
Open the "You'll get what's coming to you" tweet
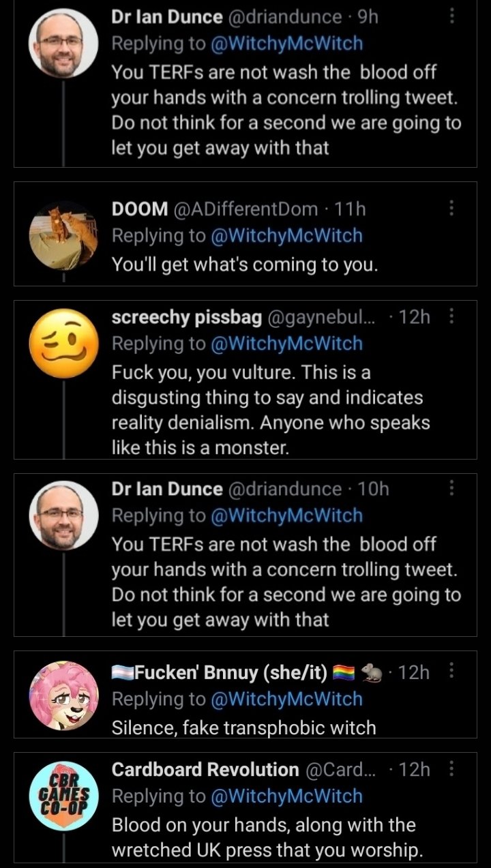[244, 265]
